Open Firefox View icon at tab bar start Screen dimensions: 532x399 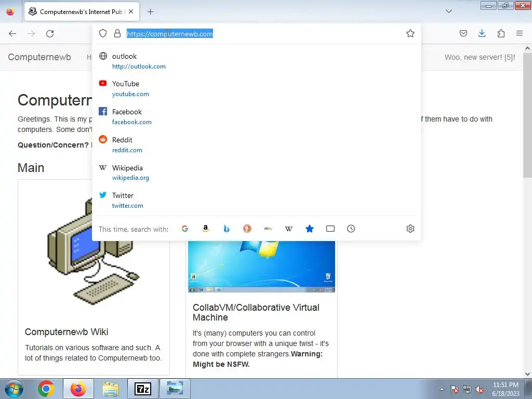coord(10,11)
